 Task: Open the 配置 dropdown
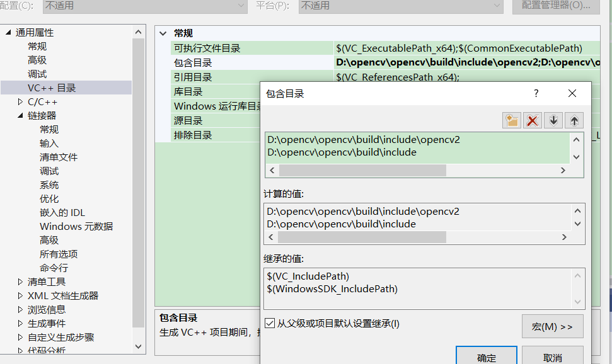click(145, 6)
